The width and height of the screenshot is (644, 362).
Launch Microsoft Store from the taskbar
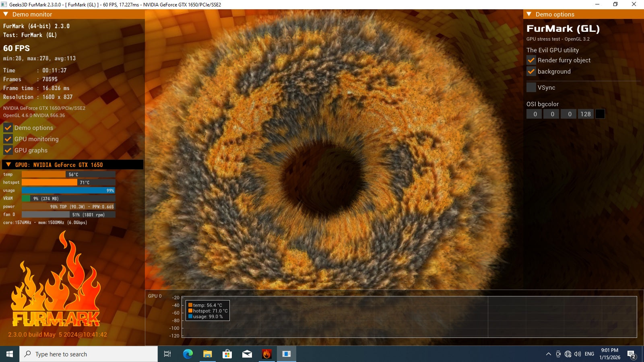click(x=227, y=354)
